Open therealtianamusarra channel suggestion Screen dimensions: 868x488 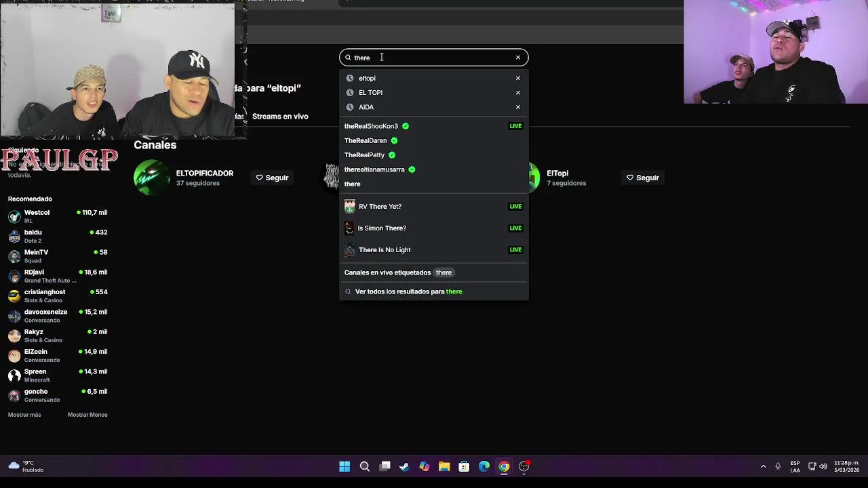433,169
